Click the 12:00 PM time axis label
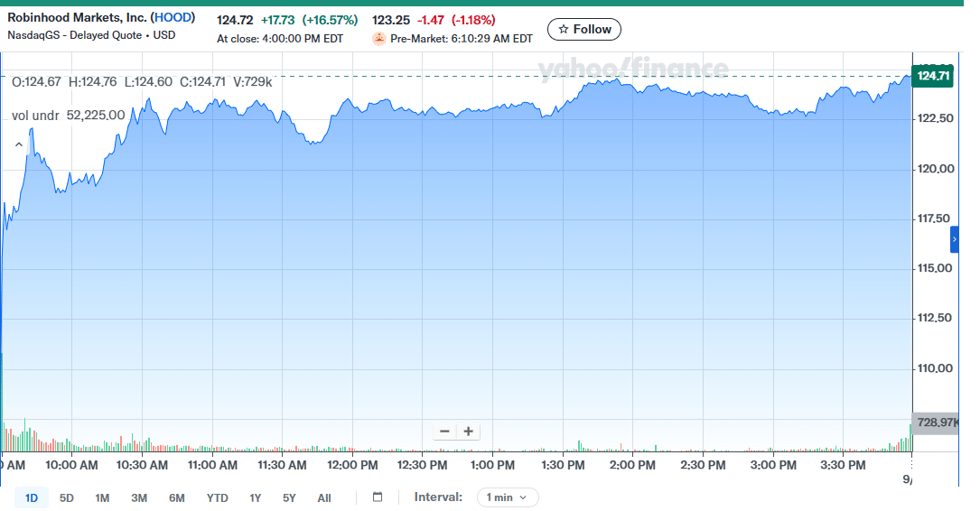Viewport: 980px width, 511px height. coord(352,465)
